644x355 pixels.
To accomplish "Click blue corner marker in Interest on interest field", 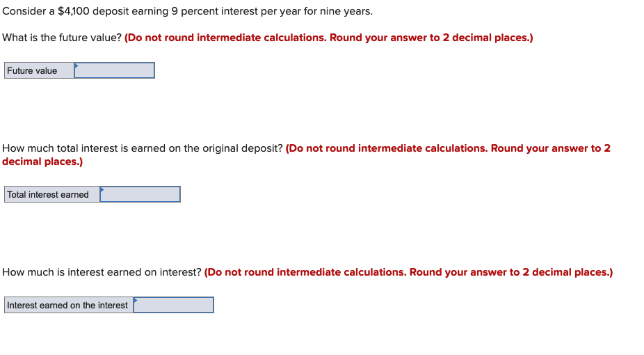I will (136, 299).
